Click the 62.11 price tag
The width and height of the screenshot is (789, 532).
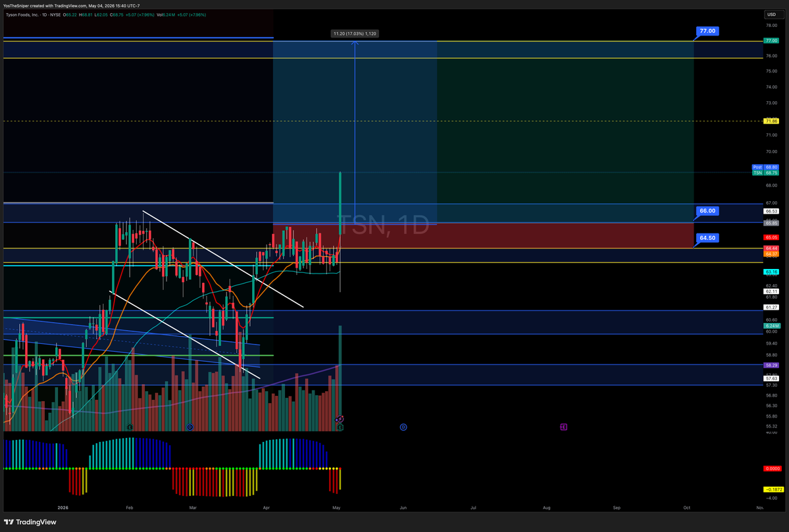[771, 291]
